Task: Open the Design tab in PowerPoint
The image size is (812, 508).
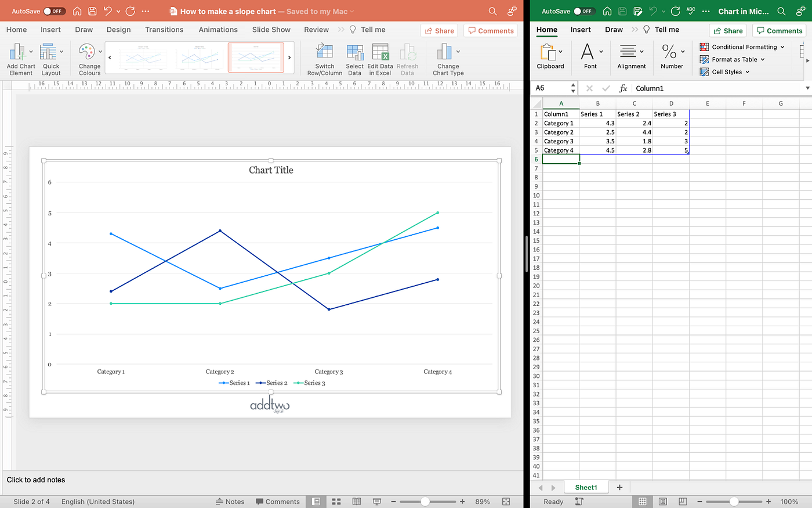Action: (x=118, y=30)
